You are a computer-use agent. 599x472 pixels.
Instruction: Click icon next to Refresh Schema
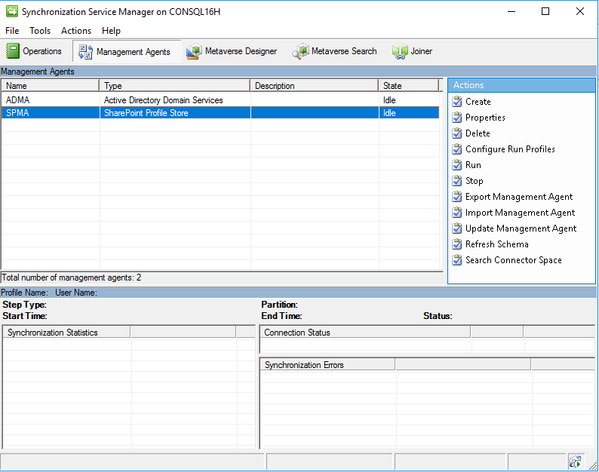click(x=457, y=244)
